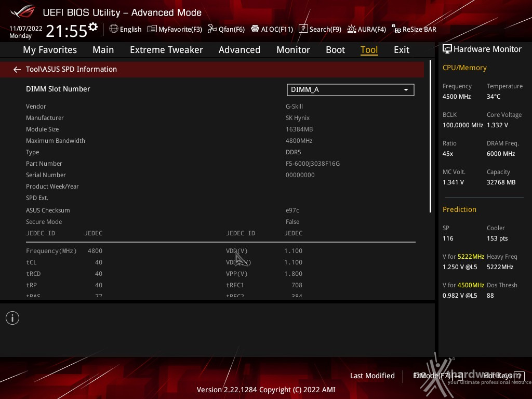Open the Exit tab
This screenshot has width=532, height=399.
(402, 50)
